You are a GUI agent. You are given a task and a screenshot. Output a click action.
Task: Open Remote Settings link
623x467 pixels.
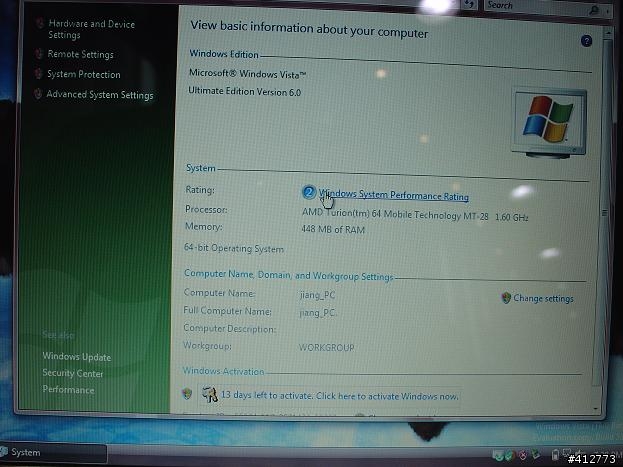tap(80, 54)
